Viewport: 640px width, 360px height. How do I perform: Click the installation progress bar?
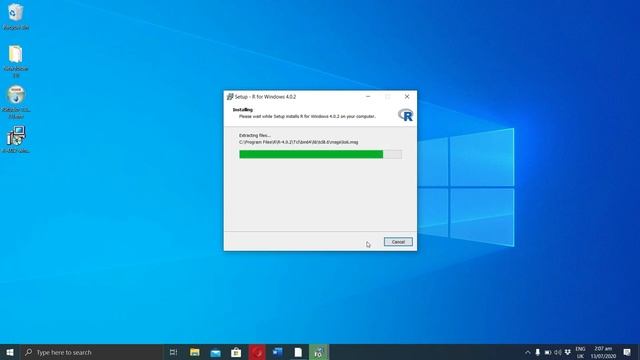point(320,154)
